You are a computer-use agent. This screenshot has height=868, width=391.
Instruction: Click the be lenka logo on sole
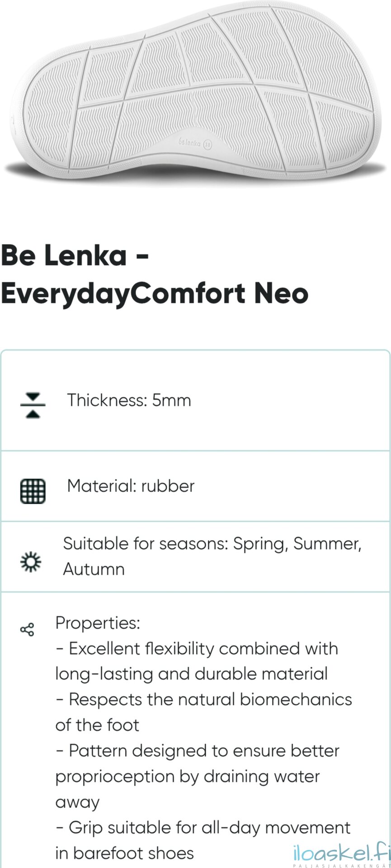pos(190,142)
